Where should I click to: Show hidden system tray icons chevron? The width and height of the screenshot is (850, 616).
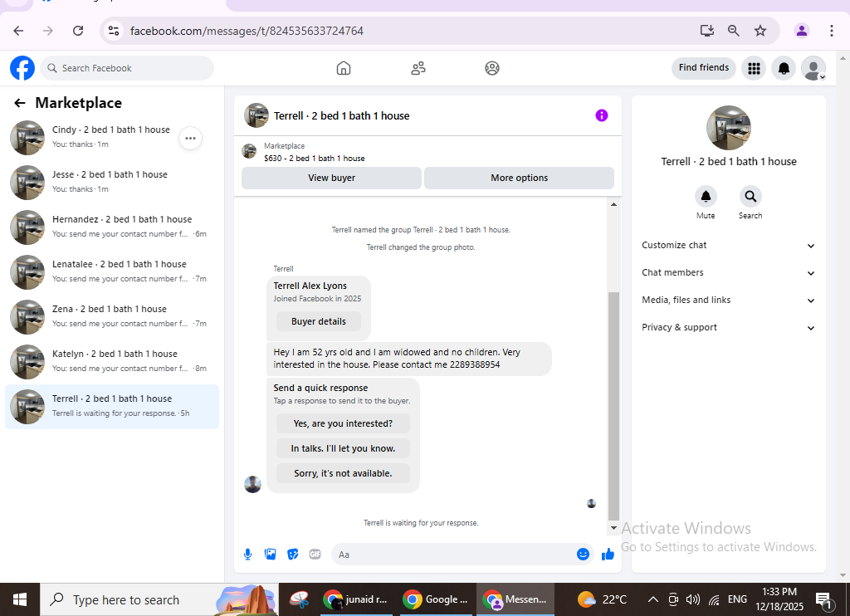click(653, 599)
